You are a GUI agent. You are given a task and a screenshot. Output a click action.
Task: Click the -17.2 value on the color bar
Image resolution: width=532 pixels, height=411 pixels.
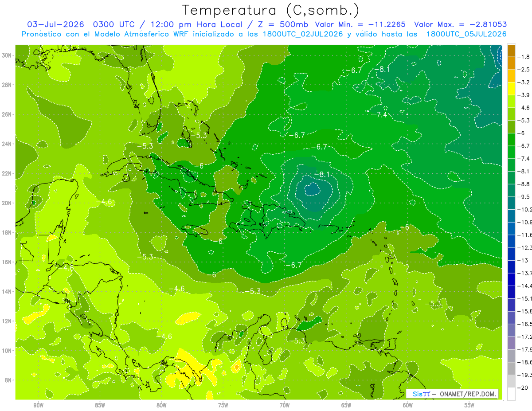tap(525, 337)
